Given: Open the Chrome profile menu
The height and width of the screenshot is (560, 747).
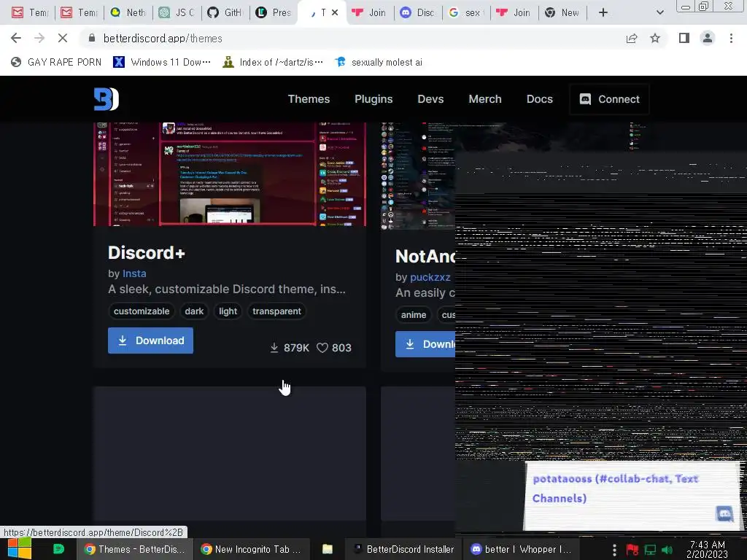Looking at the screenshot, I should coord(708,38).
